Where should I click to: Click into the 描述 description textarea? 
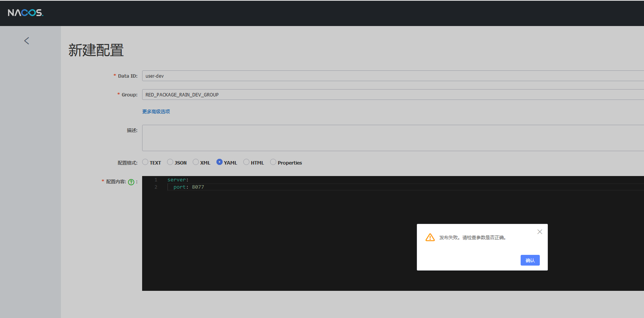tap(393, 138)
